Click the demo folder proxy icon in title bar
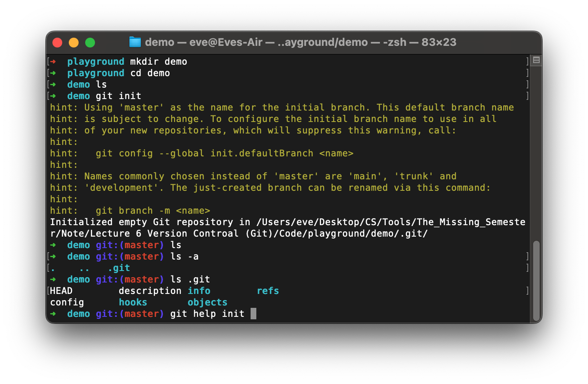Image resolution: width=588 pixels, height=384 pixels. pos(134,42)
